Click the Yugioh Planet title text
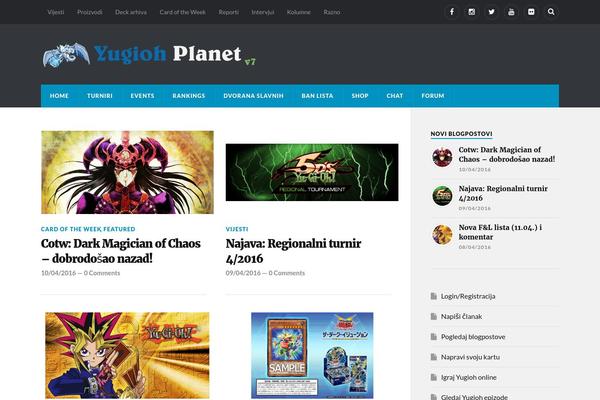This screenshot has height=400, width=600. point(168,54)
